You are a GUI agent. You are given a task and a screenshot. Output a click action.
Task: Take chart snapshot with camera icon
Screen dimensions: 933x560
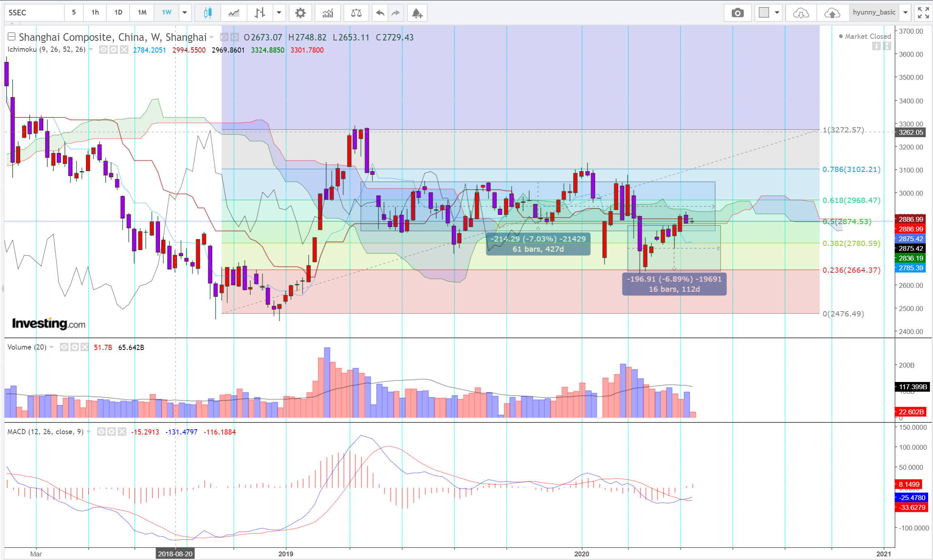pyautogui.click(x=737, y=13)
